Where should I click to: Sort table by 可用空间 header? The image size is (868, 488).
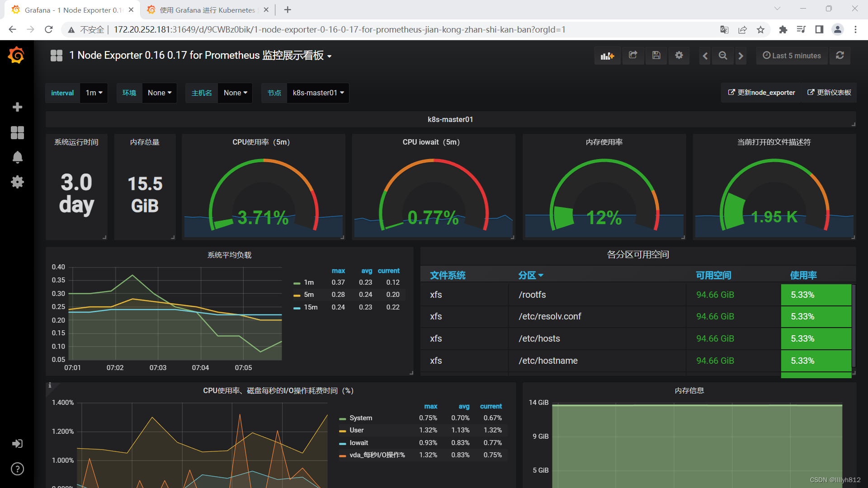[713, 275]
